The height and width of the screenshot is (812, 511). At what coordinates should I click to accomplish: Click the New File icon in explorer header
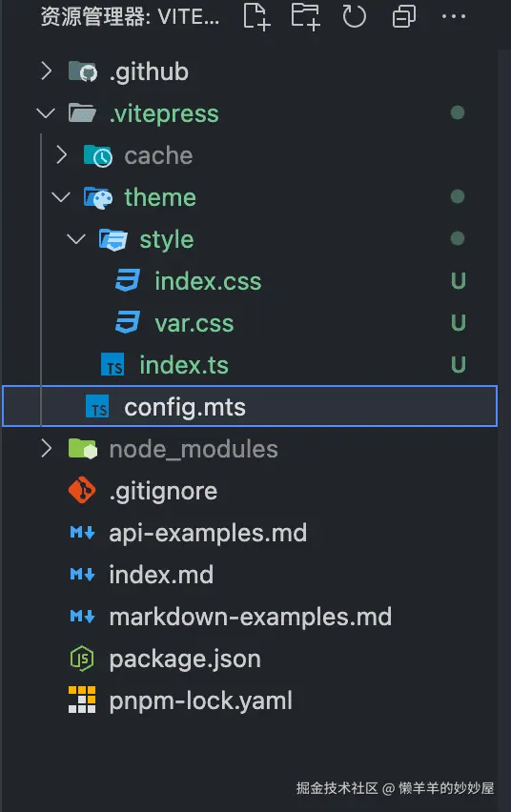click(x=257, y=16)
